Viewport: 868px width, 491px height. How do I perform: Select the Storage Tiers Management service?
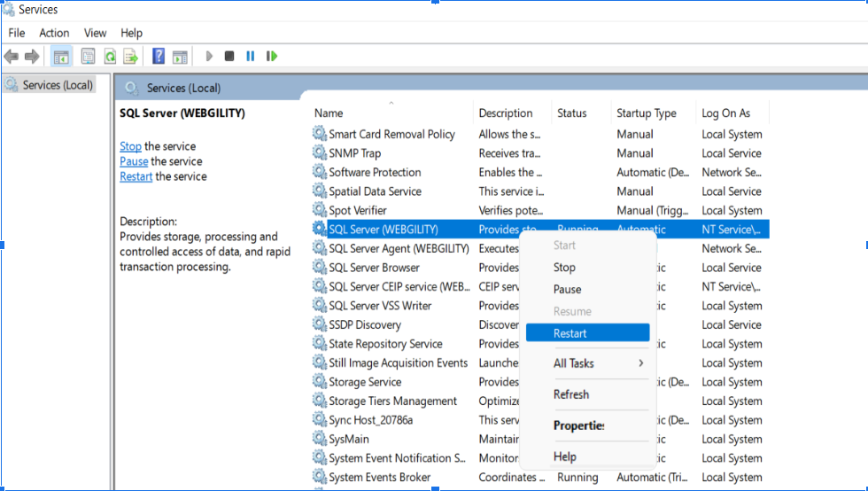(392, 401)
